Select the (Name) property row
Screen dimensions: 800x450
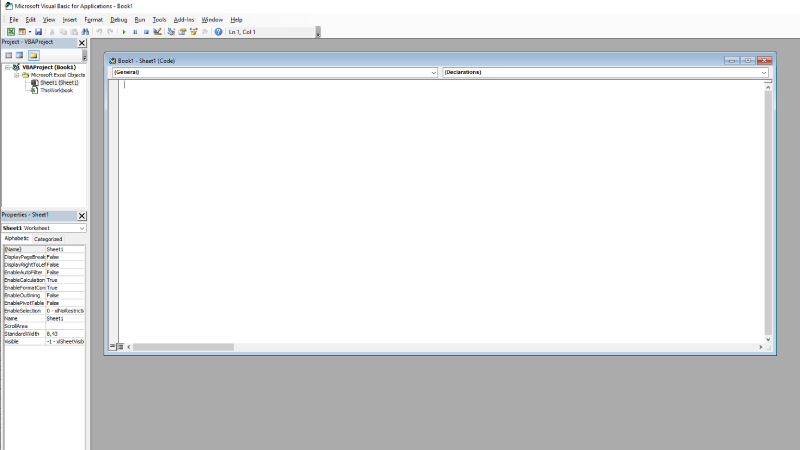(44, 249)
